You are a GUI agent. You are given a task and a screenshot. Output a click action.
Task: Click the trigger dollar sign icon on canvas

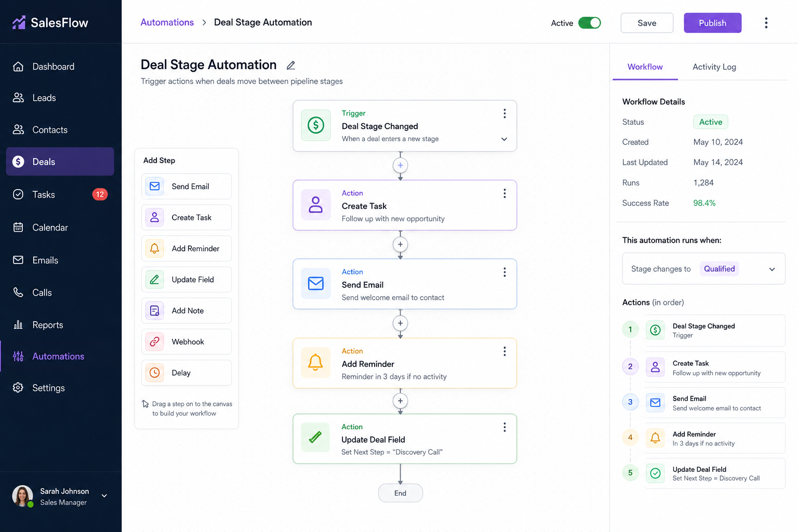point(316,125)
